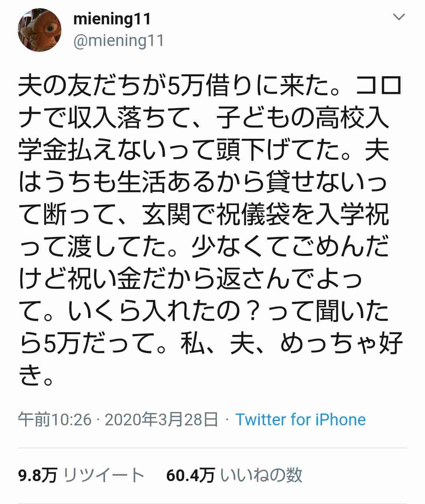This screenshot has height=504, width=425.
Task: Open the @mieining11 handle
Action: tap(118, 40)
